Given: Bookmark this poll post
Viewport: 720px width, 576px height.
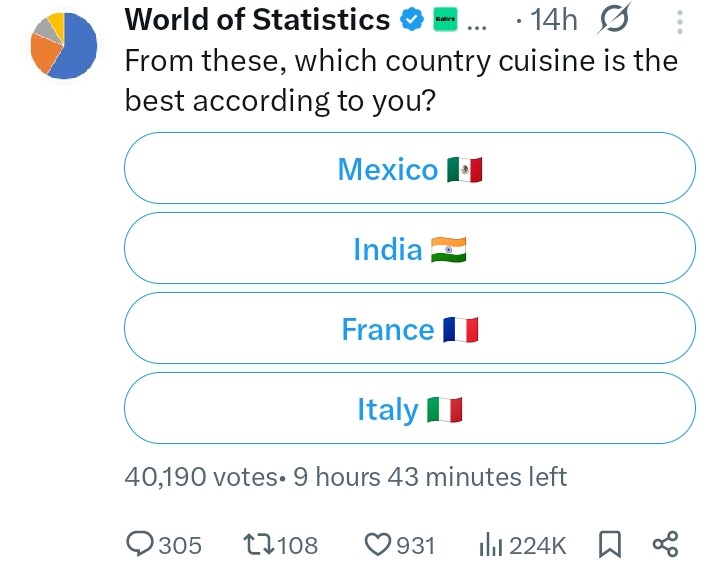Looking at the screenshot, I should coord(610,544).
